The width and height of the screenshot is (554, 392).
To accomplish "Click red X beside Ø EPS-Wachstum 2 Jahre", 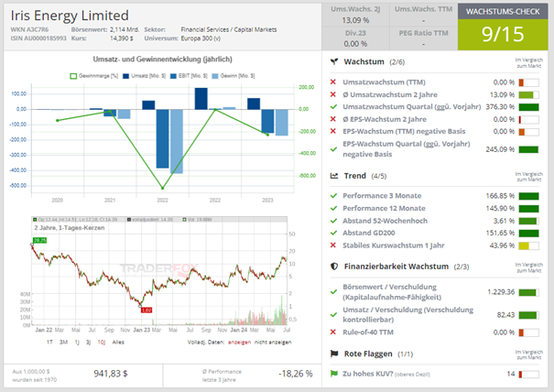I will (332, 119).
